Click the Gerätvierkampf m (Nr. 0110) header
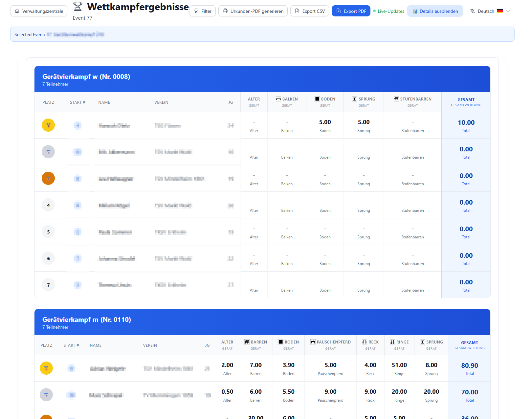This screenshot has width=532, height=419. click(x=262, y=322)
